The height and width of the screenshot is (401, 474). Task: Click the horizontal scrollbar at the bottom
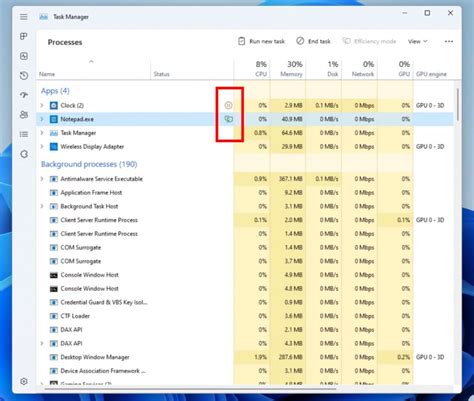(x=190, y=389)
